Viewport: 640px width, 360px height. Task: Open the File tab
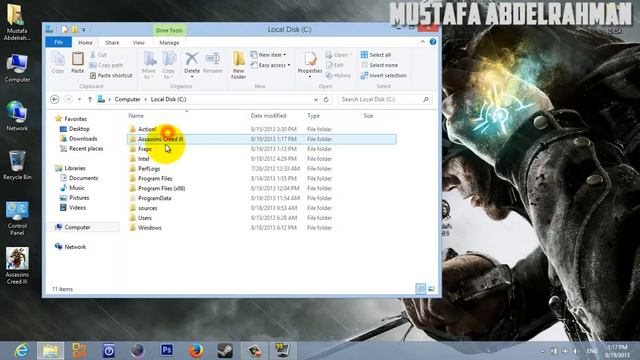click(x=59, y=42)
